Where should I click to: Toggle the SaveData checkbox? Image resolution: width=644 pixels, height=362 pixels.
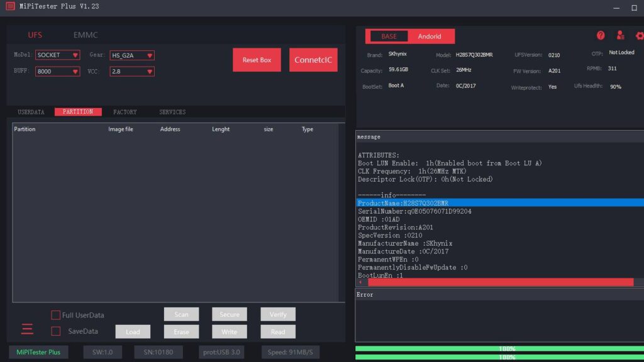pos(56,331)
